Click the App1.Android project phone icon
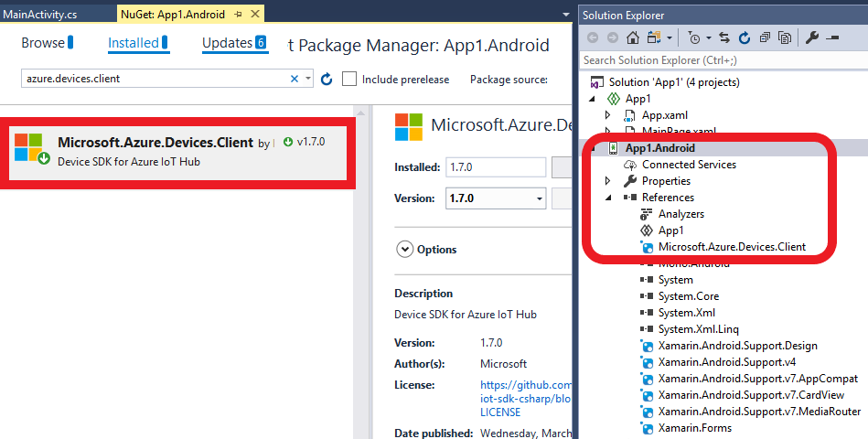The height and width of the screenshot is (439, 868). click(613, 148)
